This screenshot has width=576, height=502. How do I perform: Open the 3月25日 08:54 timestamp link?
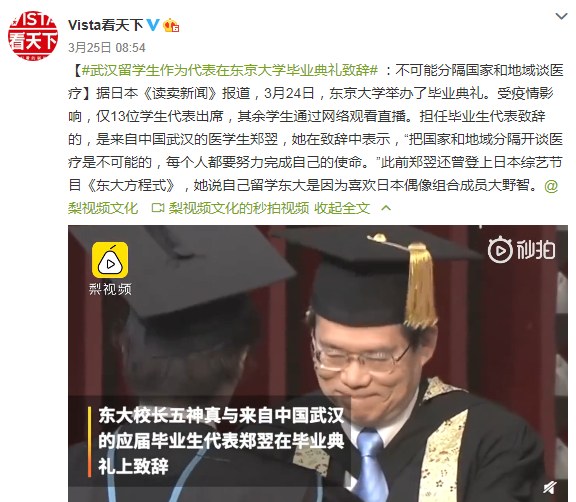pyautogui.click(x=107, y=47)
